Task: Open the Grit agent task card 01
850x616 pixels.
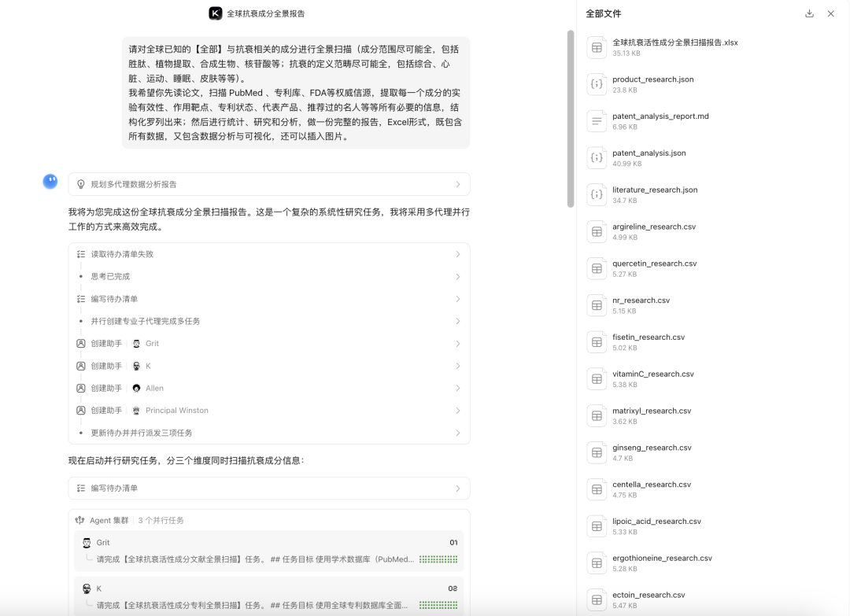Action: coord(269,551)
